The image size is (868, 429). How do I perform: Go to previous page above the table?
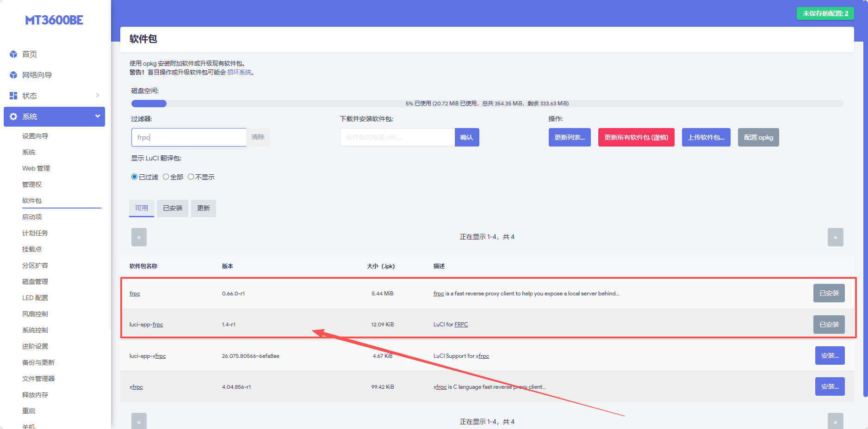point(139,237)
